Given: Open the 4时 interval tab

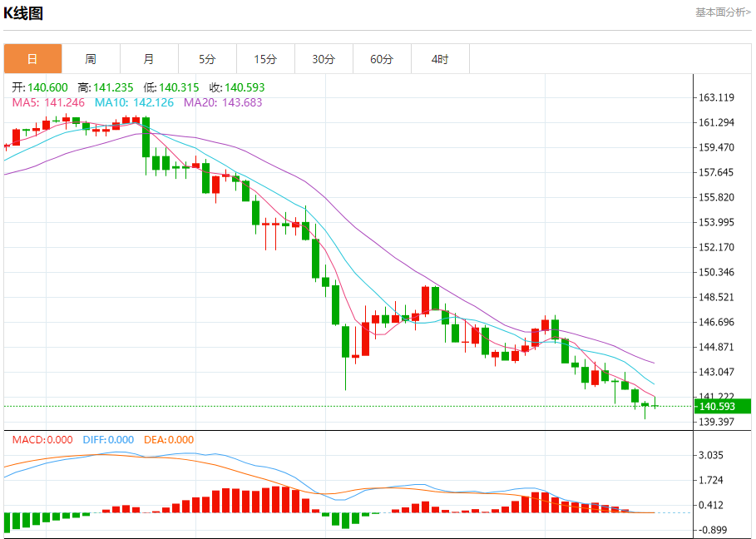Looking at the screenshot, I should [x=440, y=59].
